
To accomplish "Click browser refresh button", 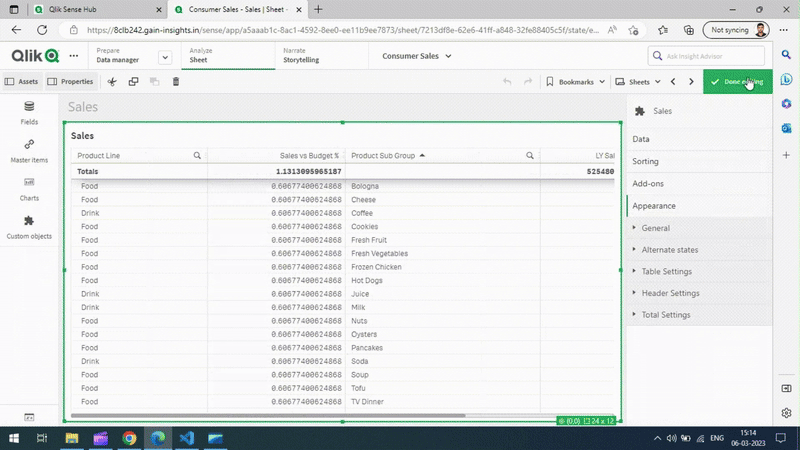I will point(42,30).
